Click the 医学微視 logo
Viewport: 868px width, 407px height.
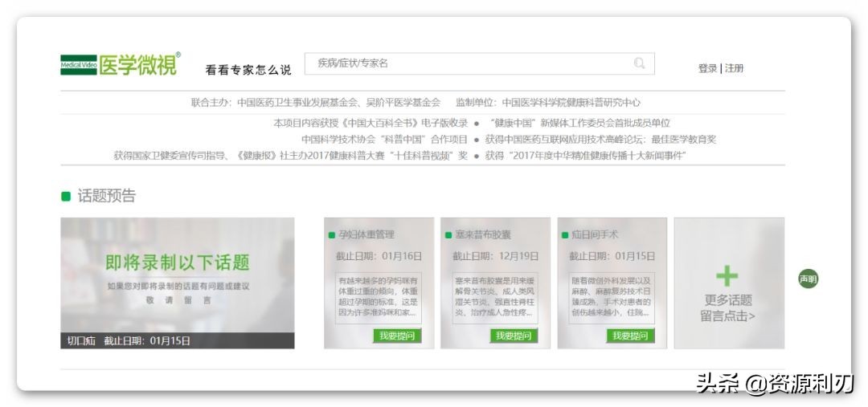[x=121, y=65]
